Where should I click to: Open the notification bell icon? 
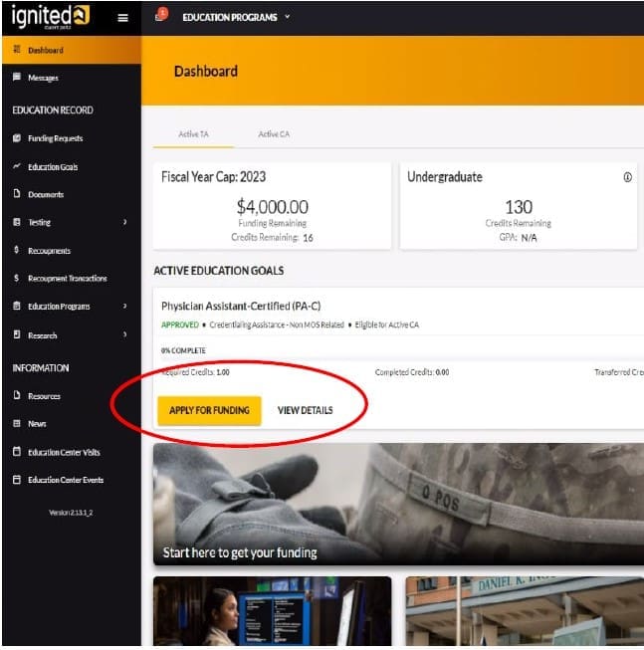point(161,16)
